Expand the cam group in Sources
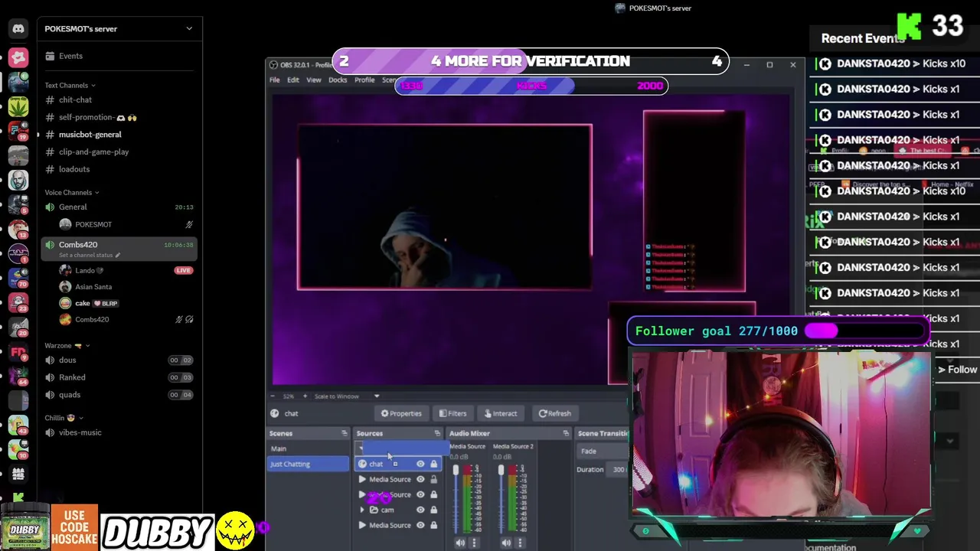Image resolution: width=980 pixels, height=551 pixels. (362, 510)
